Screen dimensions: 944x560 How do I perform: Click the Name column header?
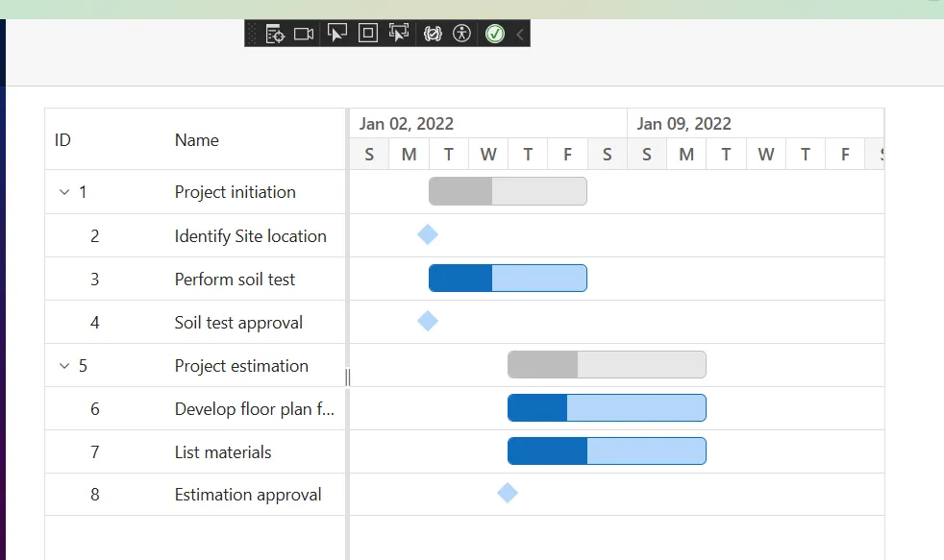click(256, 139)
